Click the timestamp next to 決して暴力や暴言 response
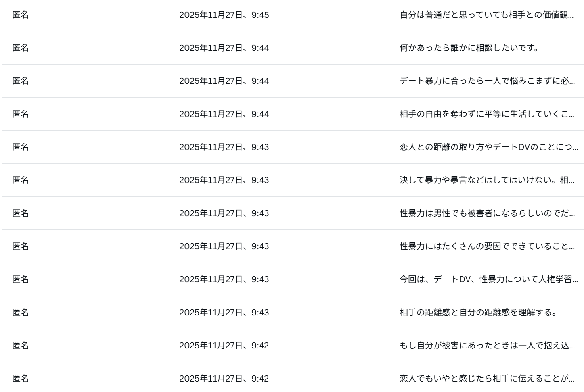The image size is (584, 392). 224,180
